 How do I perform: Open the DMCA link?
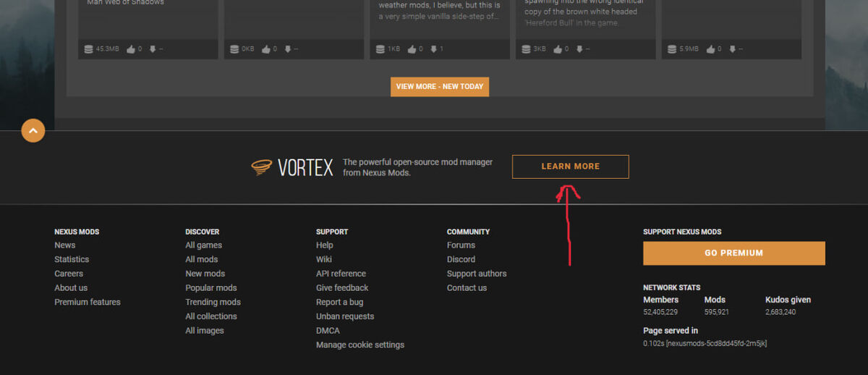click(x=328, y=331)
